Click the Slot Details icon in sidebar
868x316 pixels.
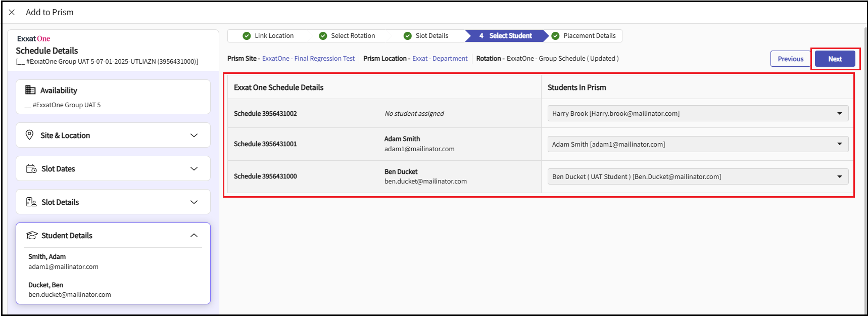click(x=31, y=202)
